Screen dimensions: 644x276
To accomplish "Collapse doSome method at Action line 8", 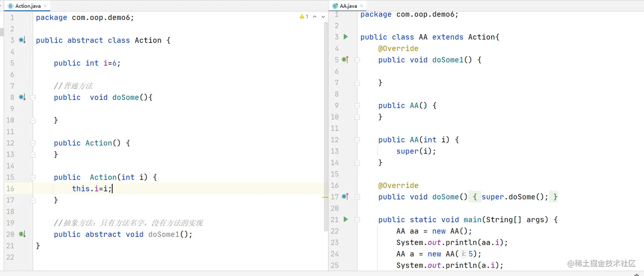I will point(33,97).
